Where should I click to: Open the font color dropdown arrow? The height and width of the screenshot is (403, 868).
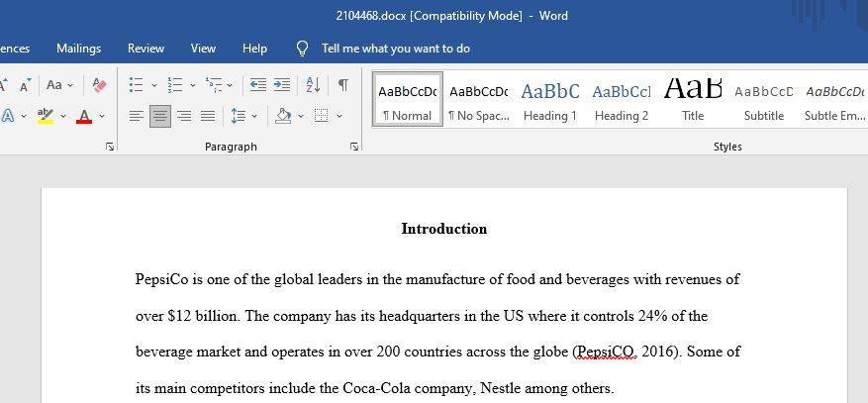pos(102,116)
